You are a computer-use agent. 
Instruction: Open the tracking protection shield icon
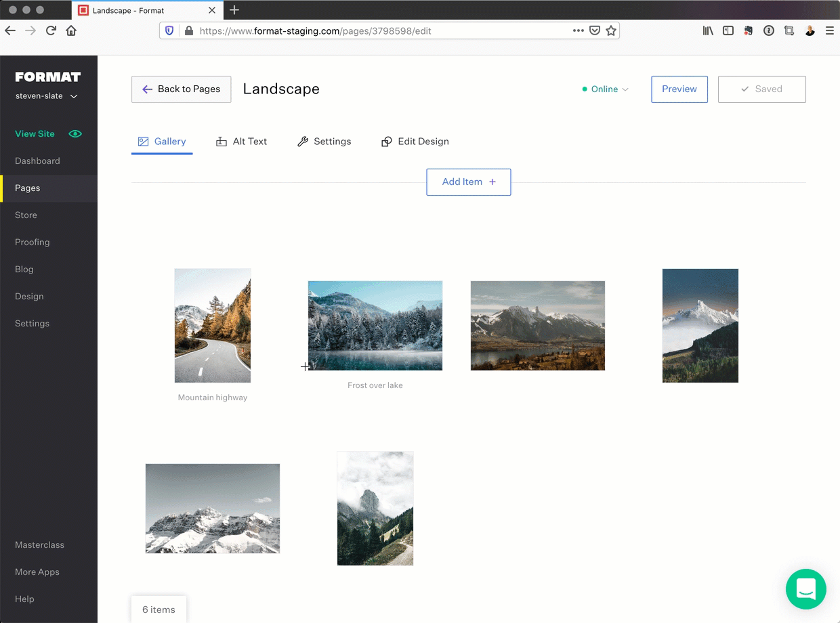coord(169,30)
